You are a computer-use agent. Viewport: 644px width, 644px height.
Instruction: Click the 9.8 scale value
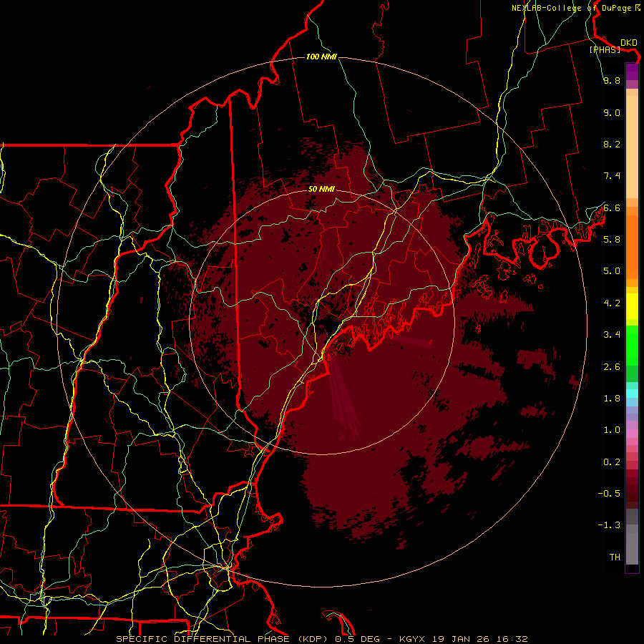pos(612,80)
